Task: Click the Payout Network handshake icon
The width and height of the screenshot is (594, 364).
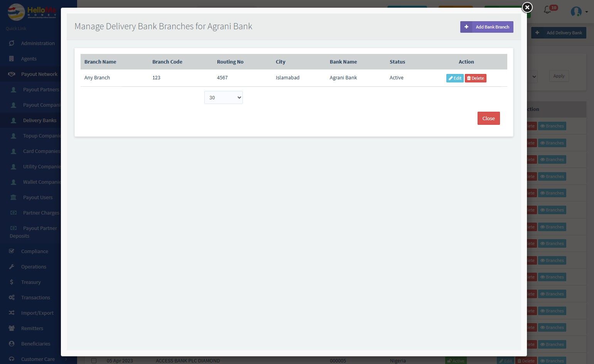Action: coord(12,74)
